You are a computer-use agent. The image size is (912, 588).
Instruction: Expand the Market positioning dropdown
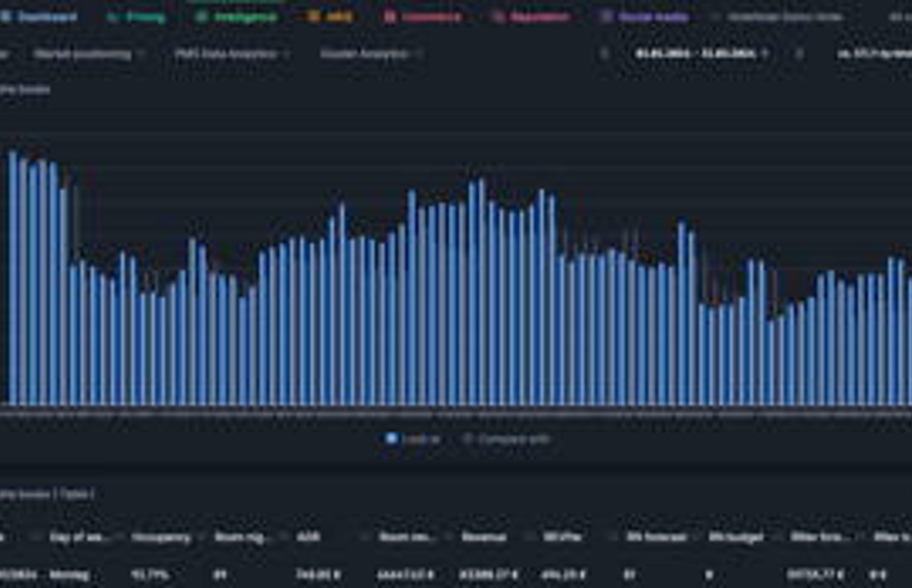89,54
